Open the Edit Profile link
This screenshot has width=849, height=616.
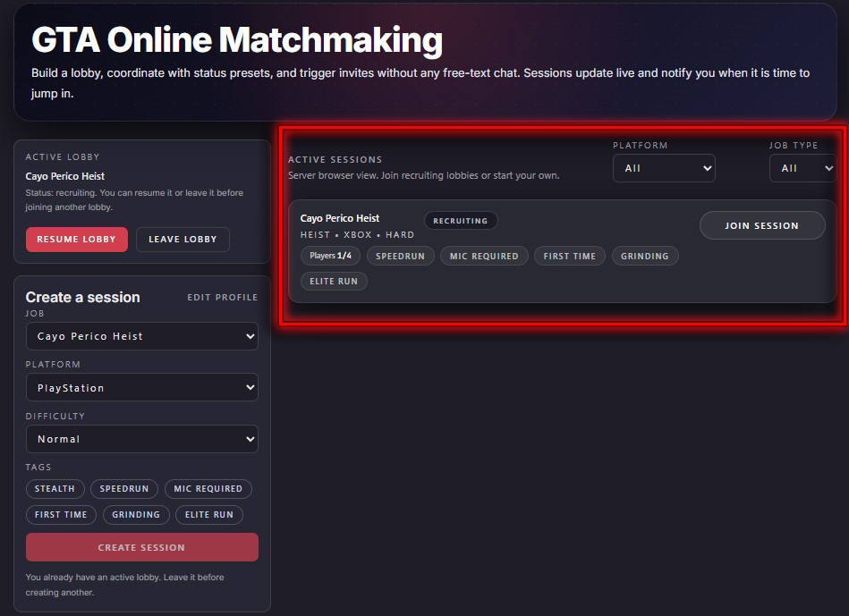[x=222, y=297]
